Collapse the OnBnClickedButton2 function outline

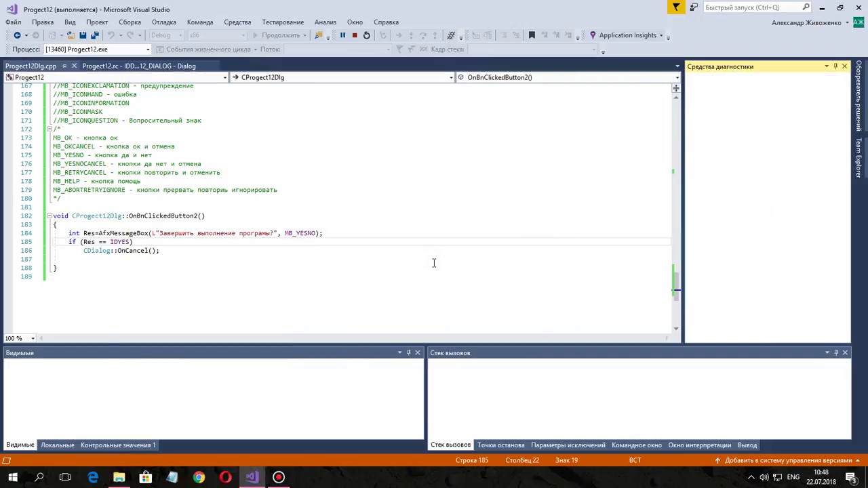tap(49, 216)
